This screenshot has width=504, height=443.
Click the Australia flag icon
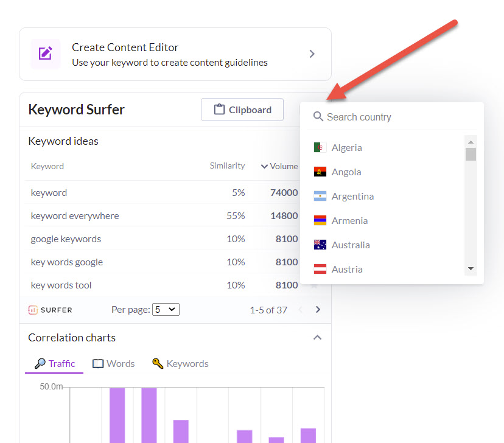tap(321, 244)
